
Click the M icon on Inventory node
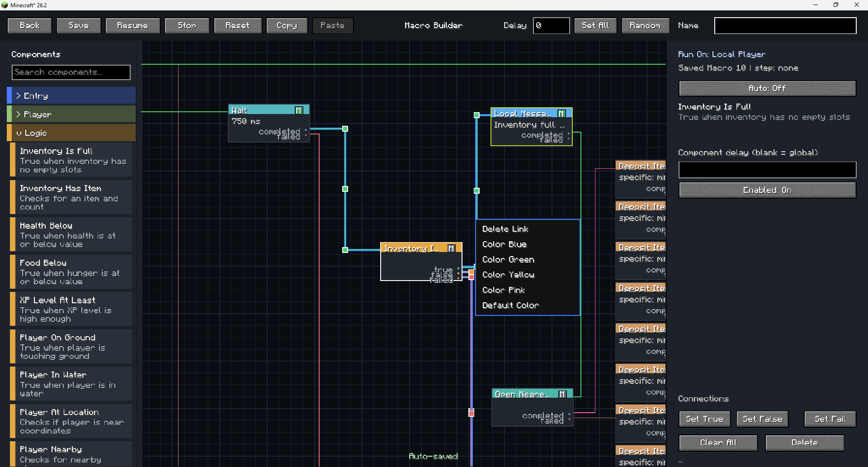451,248
